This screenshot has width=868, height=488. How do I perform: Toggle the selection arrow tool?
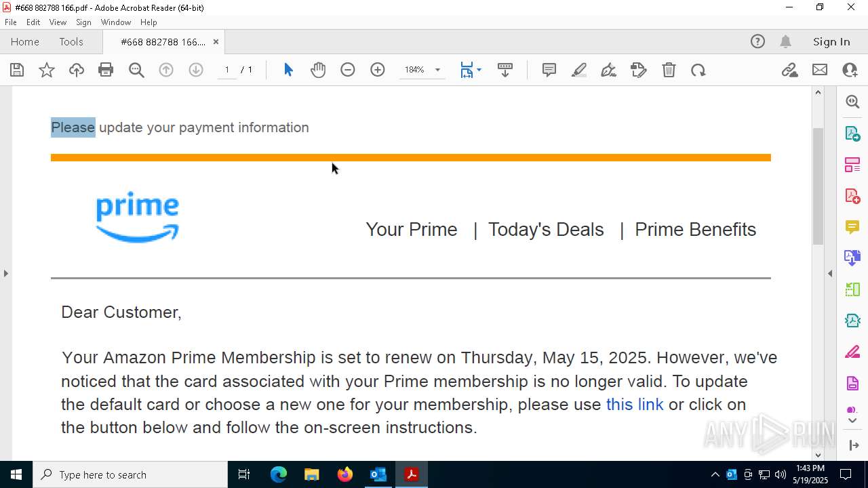288,70
